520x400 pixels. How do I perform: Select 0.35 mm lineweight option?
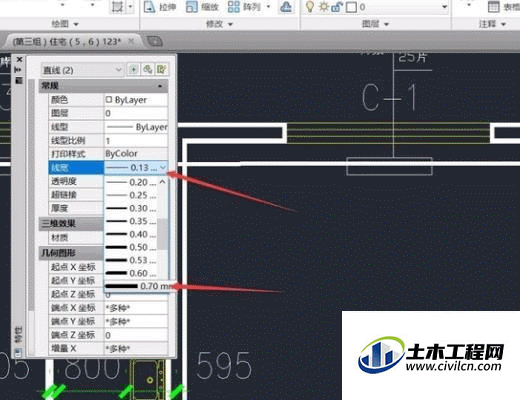131,221
